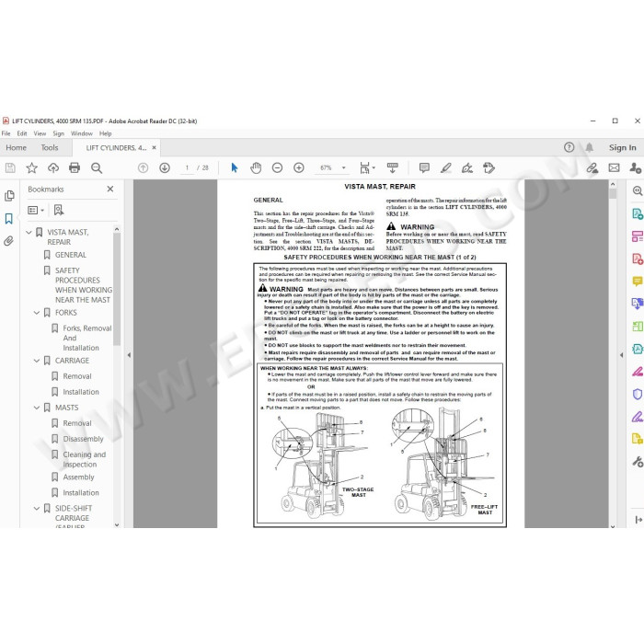Click the Save file icon

click(10, 167)
